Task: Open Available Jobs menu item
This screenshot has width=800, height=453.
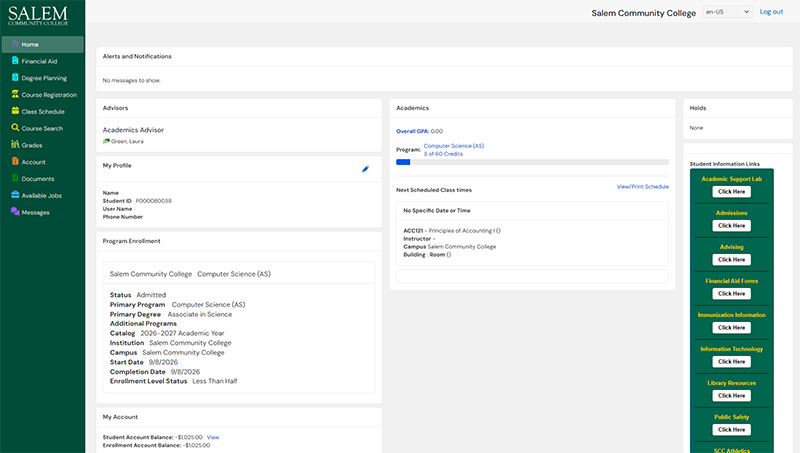Action: [x=42, y=196]
